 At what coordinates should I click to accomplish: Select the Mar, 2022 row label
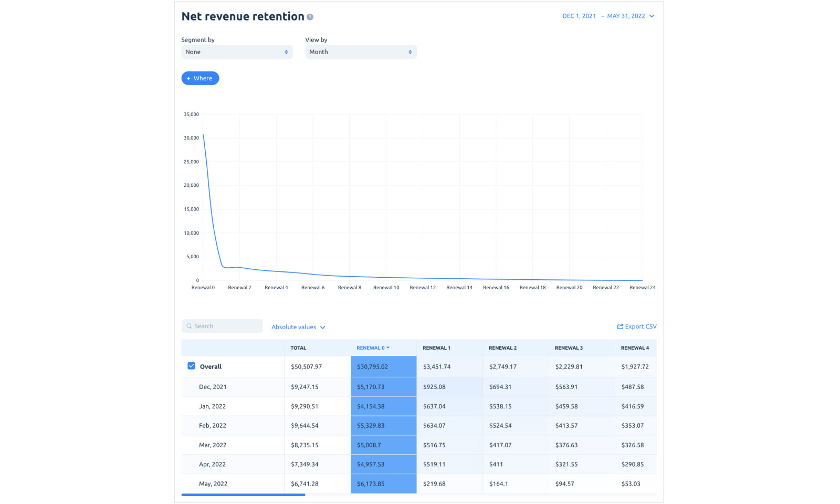(213, 445)
